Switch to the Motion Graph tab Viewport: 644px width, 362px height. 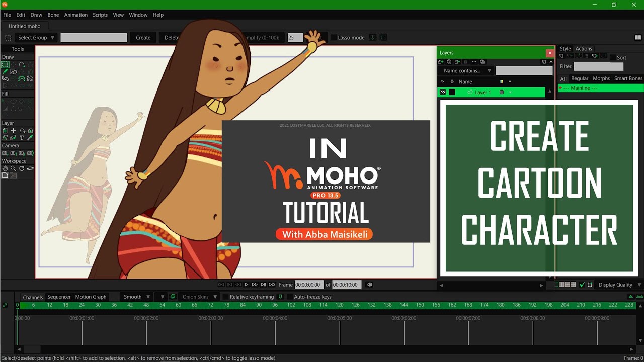click(91, 297)
